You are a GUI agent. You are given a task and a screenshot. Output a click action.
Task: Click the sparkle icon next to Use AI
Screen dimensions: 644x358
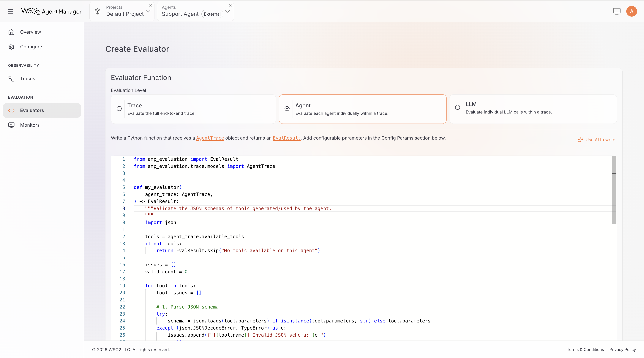tap(580, 140)
